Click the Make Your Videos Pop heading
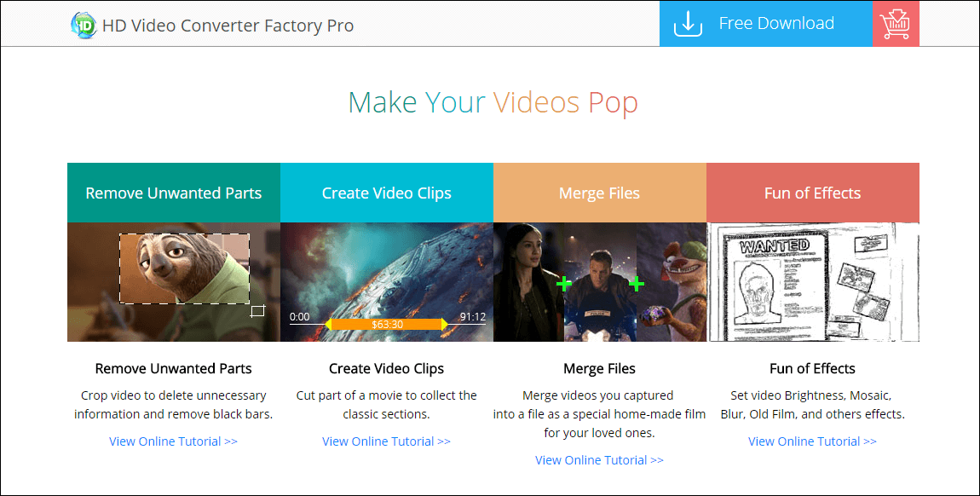Image resolution: width=980 pixels, height=496 pixels. (493, 103)
